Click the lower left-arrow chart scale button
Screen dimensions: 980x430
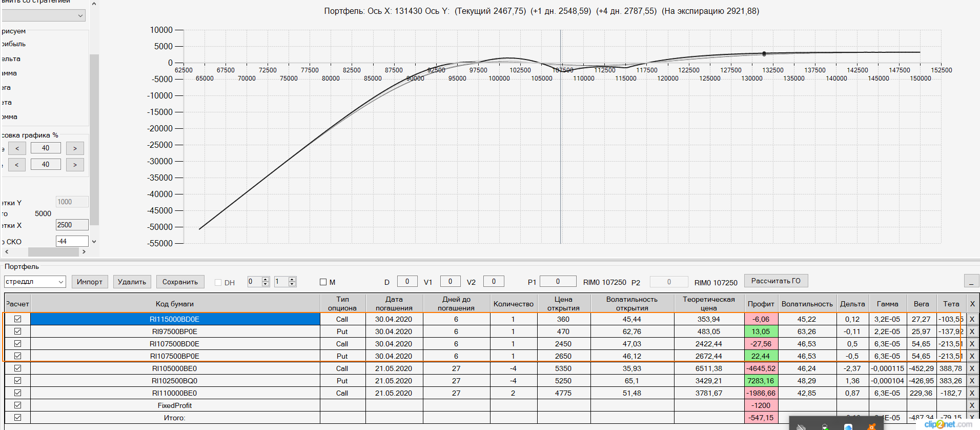tap(17, 165)
